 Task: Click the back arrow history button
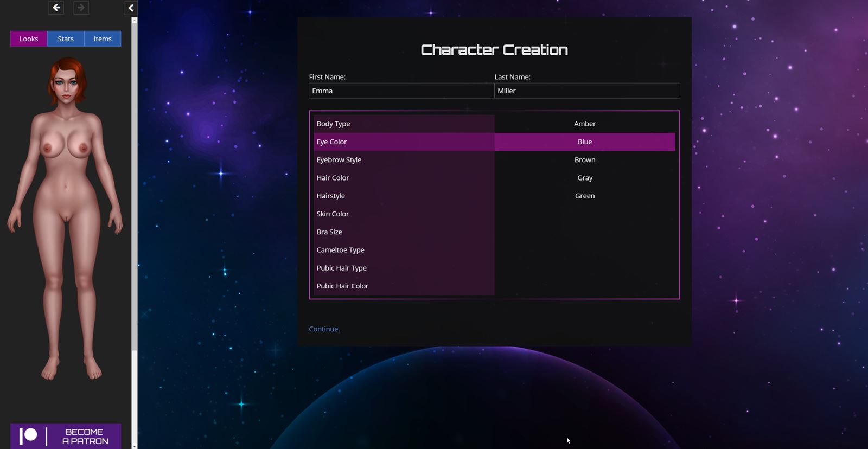(56, 8)
